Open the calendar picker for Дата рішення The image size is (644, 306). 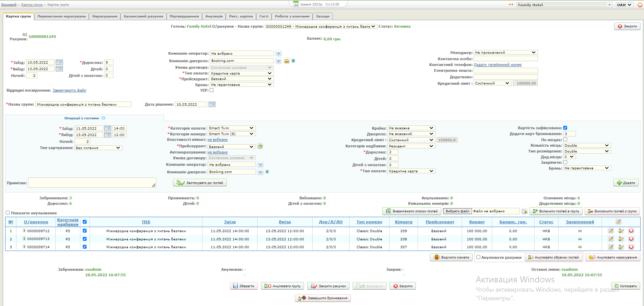coord(212,104)
